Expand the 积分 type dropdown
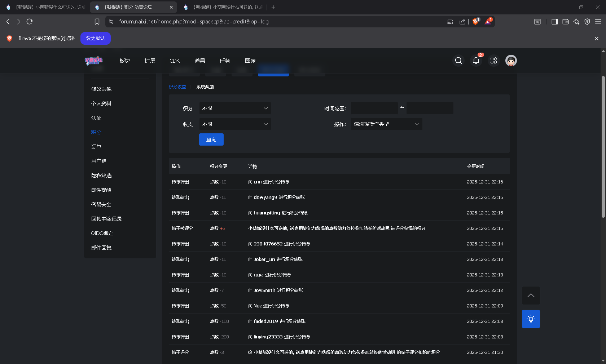This screenshot has width=606, height=364. tap(235, 108)
